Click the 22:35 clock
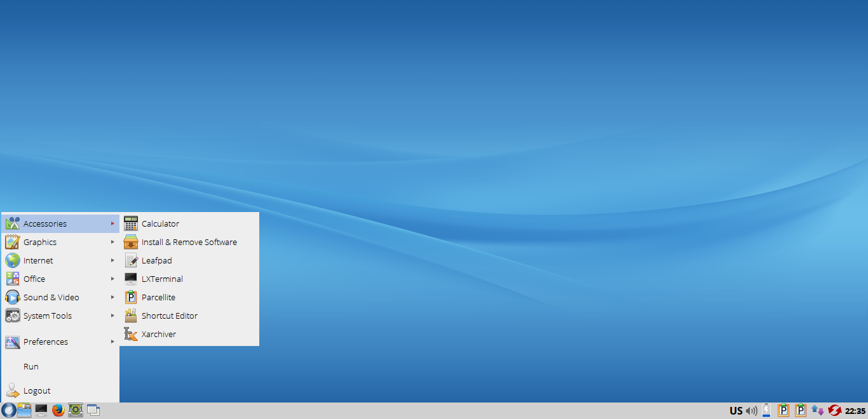868x419 pixels. click(x=855, y=411)
